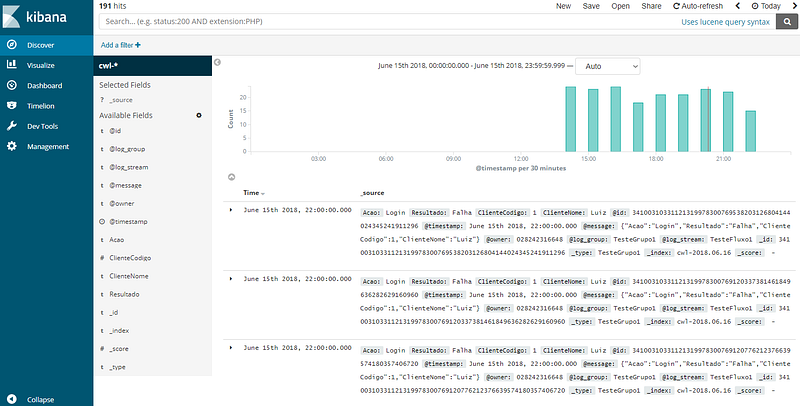Click the Kibana logo

(x=35, y=17)
